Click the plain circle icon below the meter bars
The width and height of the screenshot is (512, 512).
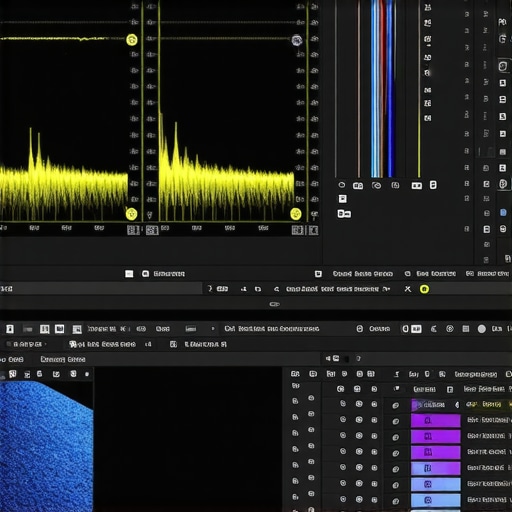(x=342, y=185)
